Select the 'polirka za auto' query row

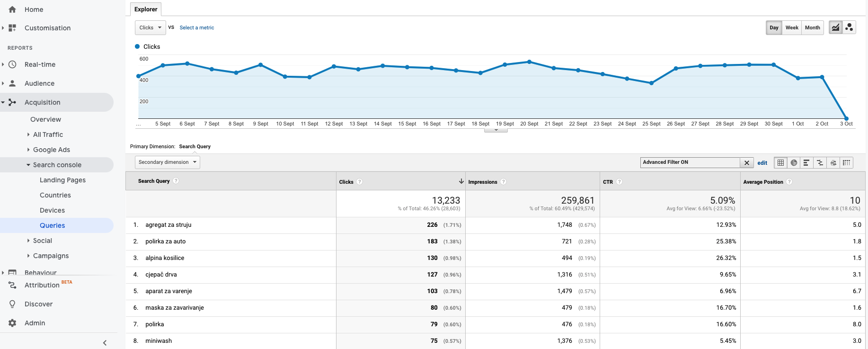tap(496, 242)
